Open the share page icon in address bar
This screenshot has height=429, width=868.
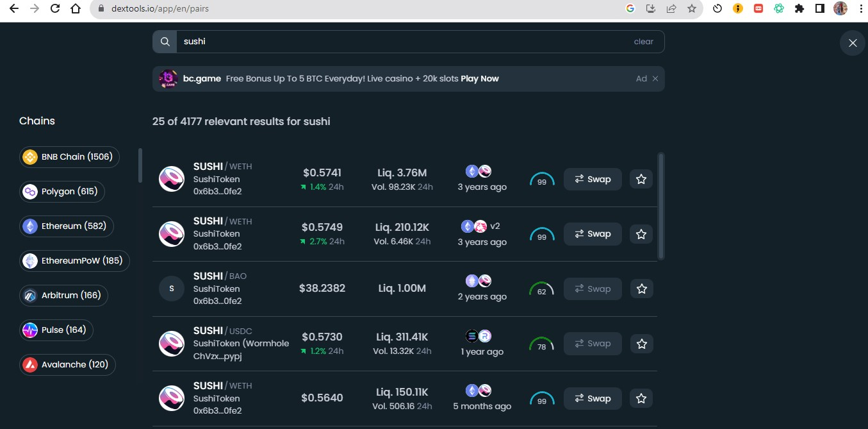pos(671,9)
